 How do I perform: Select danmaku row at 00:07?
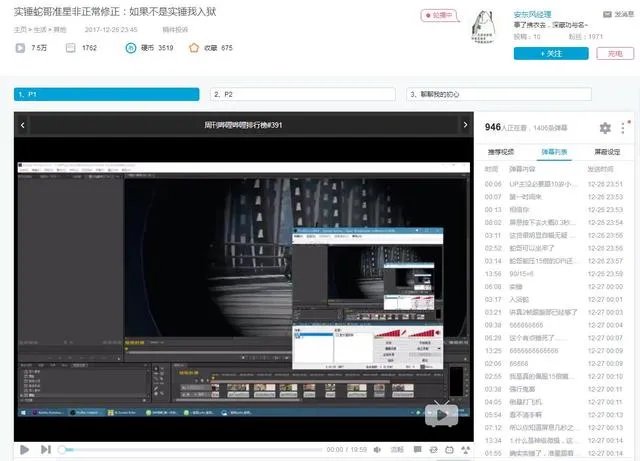coord(554,197)
